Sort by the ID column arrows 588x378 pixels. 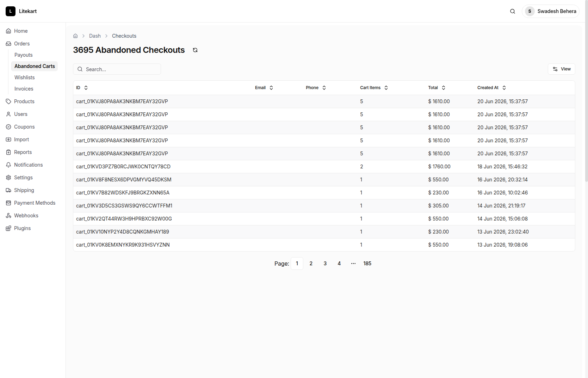[x=86, y=88]
